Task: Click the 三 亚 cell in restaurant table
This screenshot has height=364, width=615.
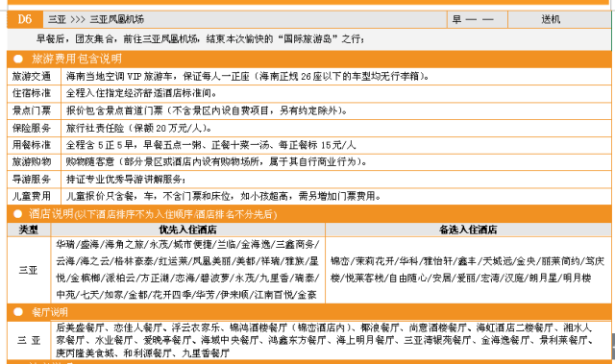Action: (x=29, y=340)
